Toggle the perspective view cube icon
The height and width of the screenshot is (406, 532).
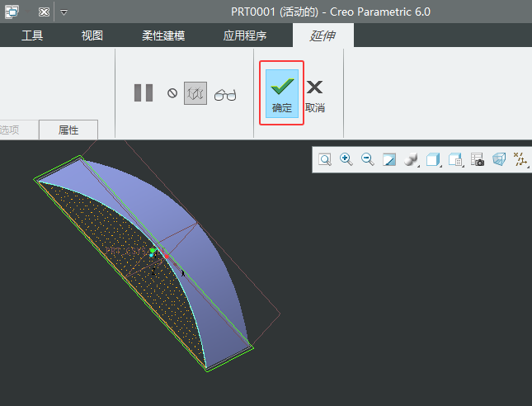(499, 159)
